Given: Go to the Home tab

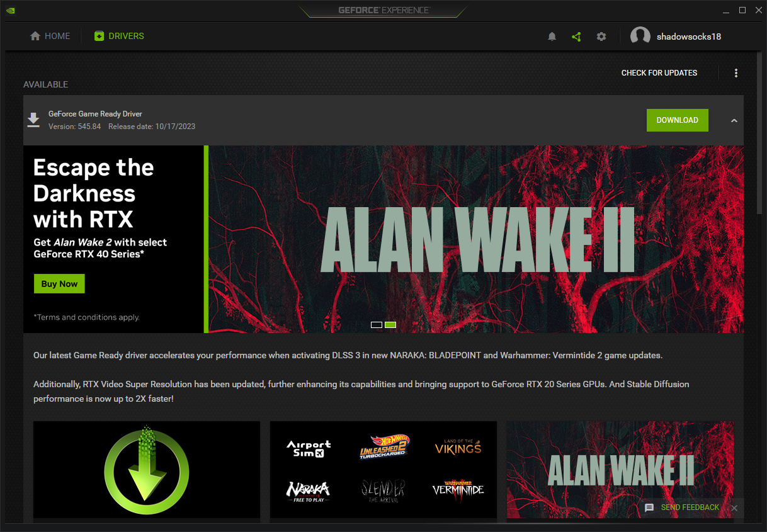Looking at the screenshot, I should (50, 37).
